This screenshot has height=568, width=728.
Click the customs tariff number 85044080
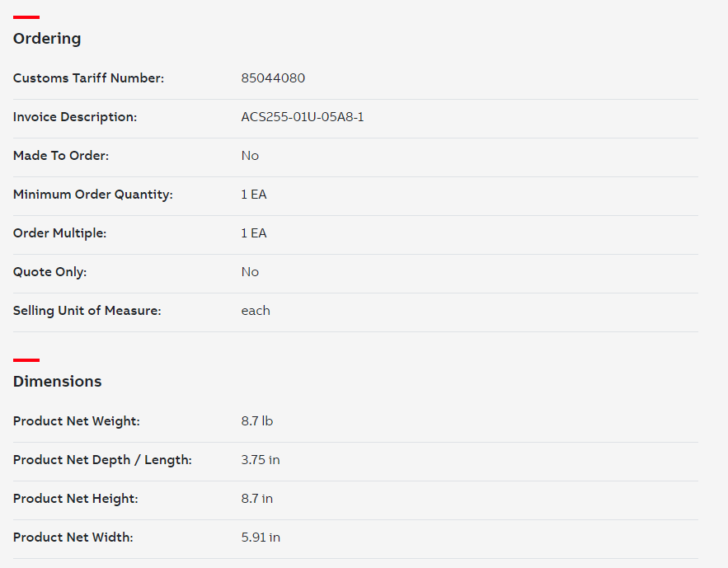(273, 78)
